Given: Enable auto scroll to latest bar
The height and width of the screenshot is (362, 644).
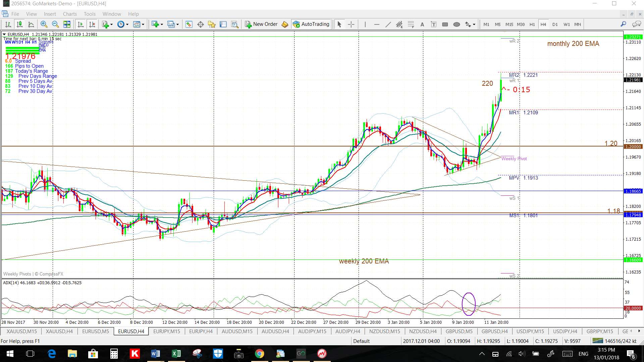Looking at the screenshot, I should (x=80, y=24).
